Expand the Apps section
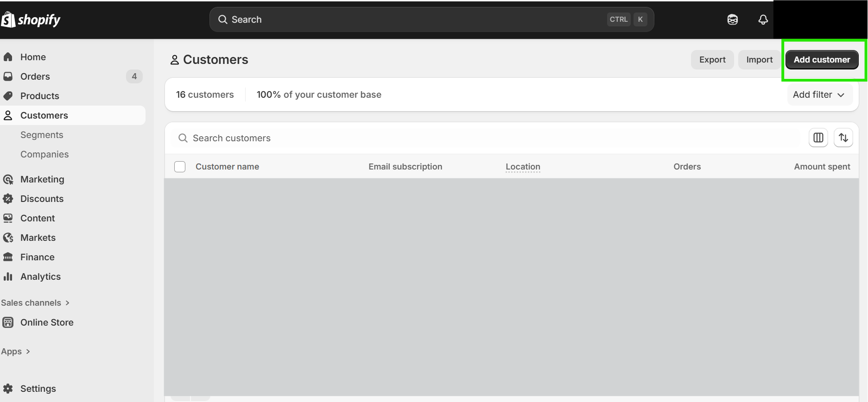This screenshot has height=402, width=868. click(16, 352)
